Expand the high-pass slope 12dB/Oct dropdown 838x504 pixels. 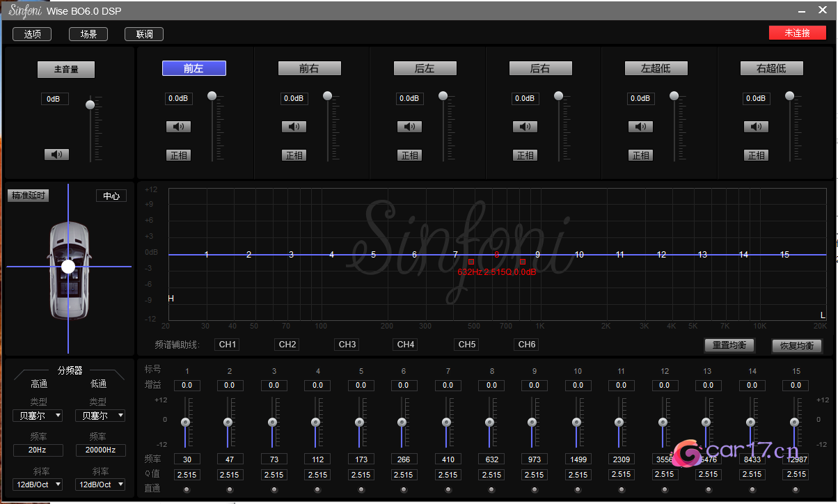(x=38, y=484)
